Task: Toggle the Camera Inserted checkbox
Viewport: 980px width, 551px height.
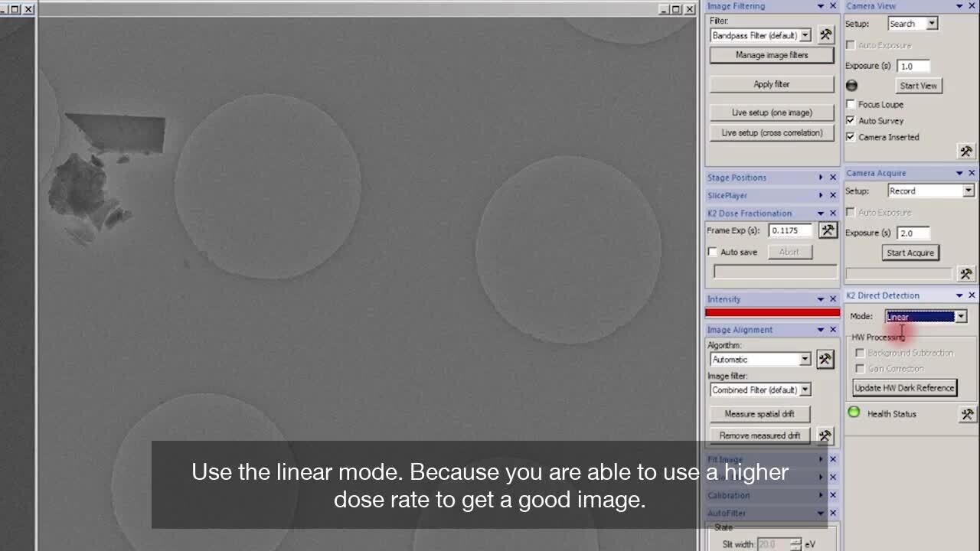Action: [x=851, y=137]
